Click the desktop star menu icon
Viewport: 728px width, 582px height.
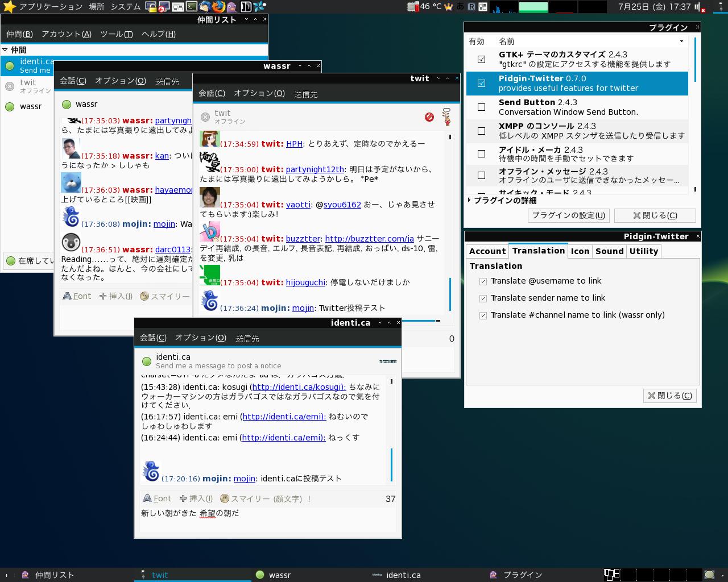coord(9,7)
